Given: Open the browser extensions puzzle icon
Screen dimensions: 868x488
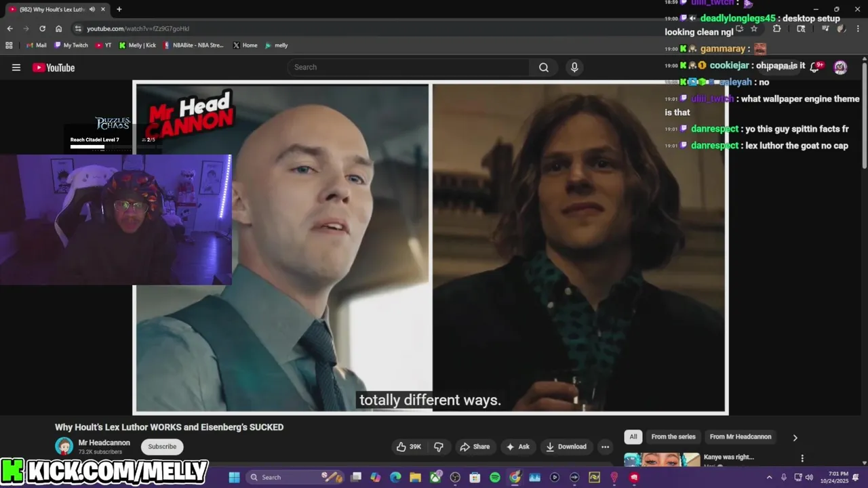Looking at the screenshot, I should point(777,28).
